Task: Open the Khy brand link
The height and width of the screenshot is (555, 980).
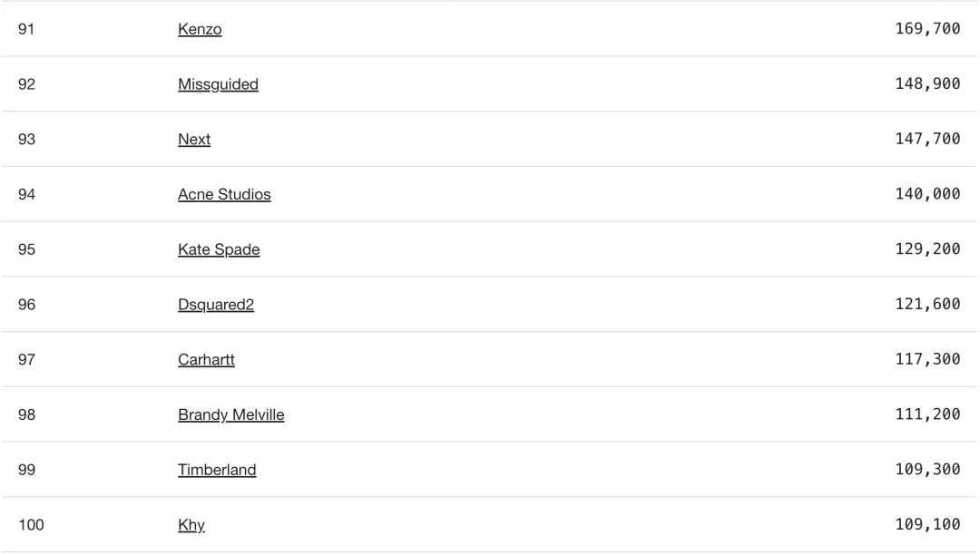Action: (x=191, y=525)
